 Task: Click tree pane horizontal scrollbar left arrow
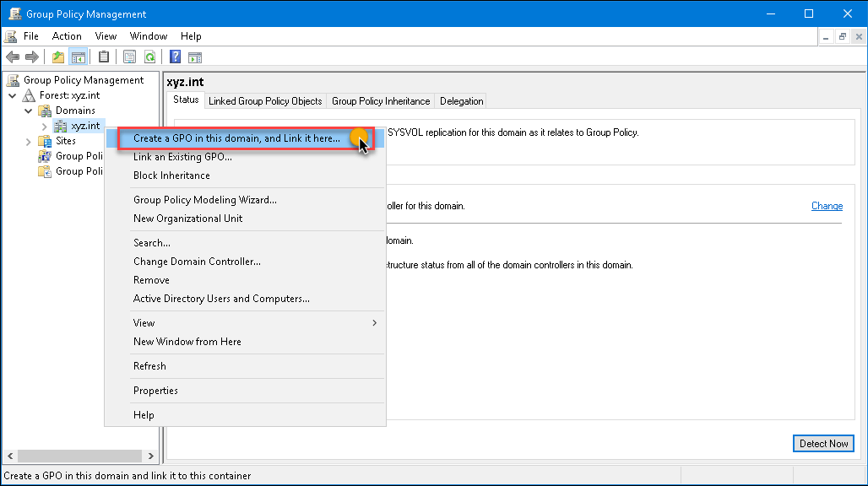pos(10,456)
